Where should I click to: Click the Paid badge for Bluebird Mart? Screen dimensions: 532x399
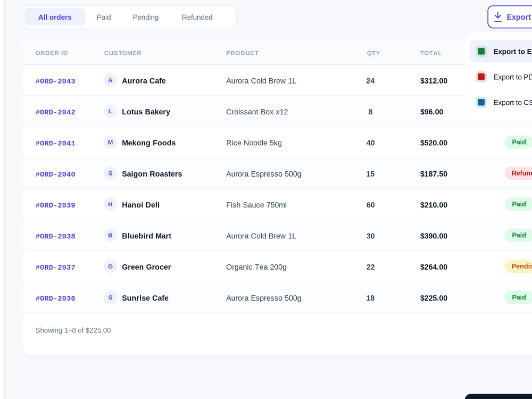pos(518,235)
